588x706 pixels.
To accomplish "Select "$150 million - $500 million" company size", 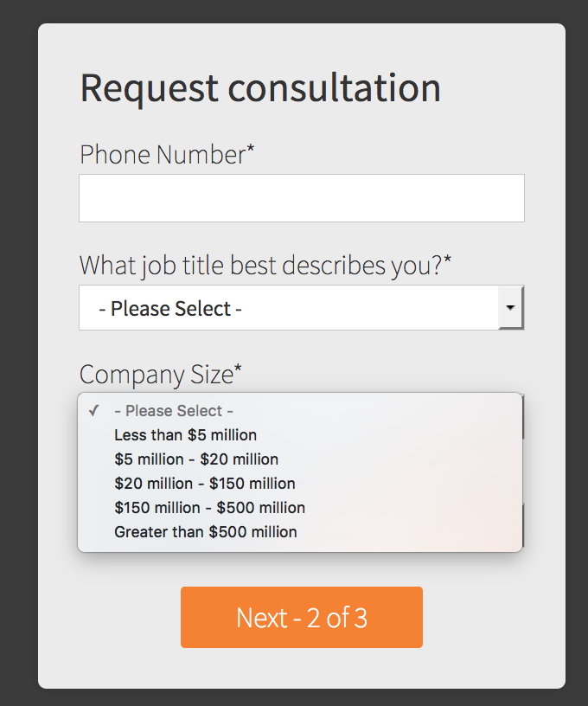I will (209, 508).
